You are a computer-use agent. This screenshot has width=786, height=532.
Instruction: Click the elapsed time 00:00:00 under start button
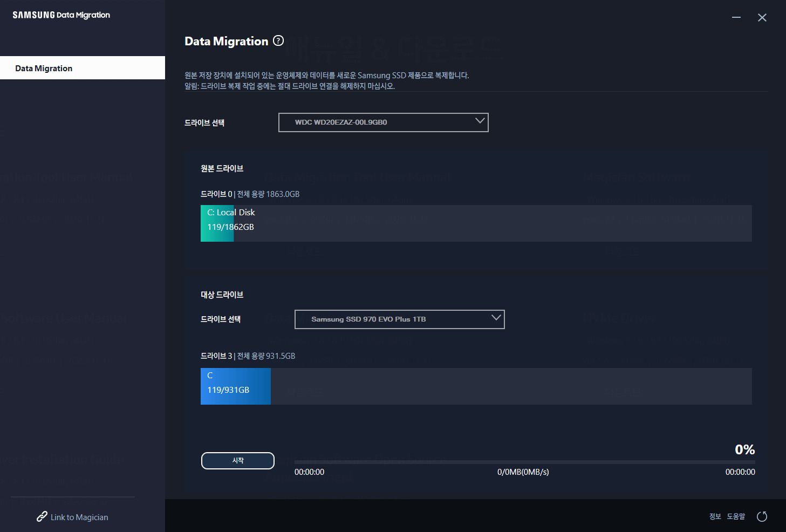tap(310, 472)
